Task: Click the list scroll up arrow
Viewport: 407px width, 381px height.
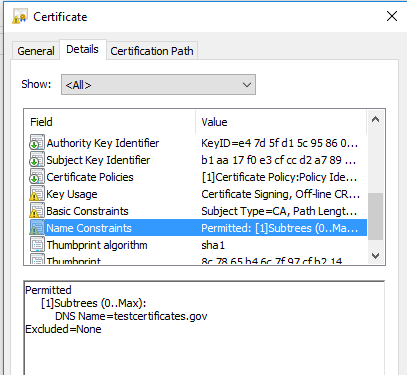Action: point(375,119)
